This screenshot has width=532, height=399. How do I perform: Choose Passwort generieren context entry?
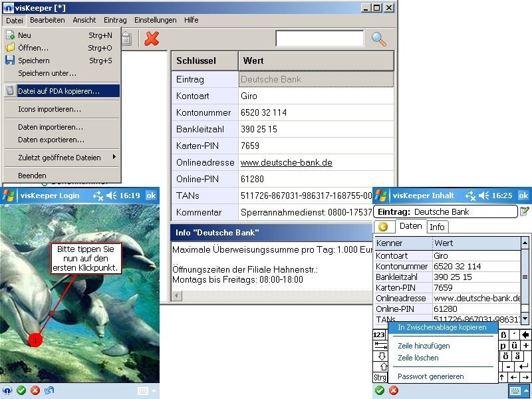click(442, 376)
